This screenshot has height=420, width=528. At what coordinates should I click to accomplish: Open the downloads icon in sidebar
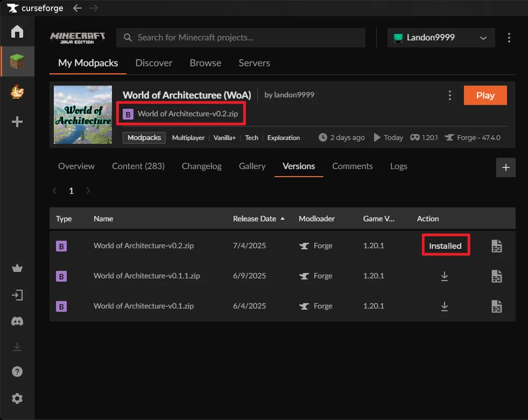(x=17, y=347)
